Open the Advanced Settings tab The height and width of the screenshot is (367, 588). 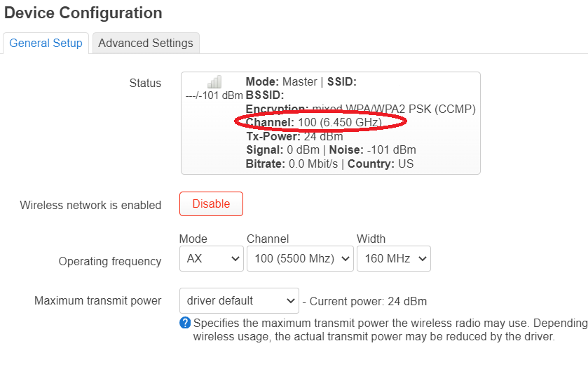tap(146, 43)
